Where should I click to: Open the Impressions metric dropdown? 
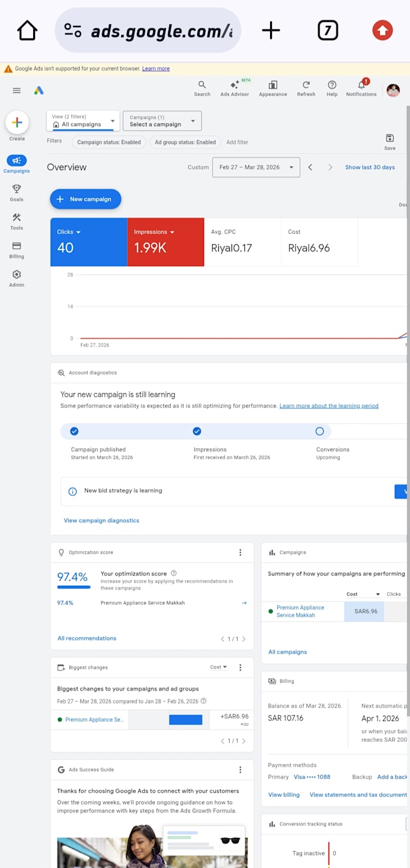pyautogui.click(x=154, y=232)
